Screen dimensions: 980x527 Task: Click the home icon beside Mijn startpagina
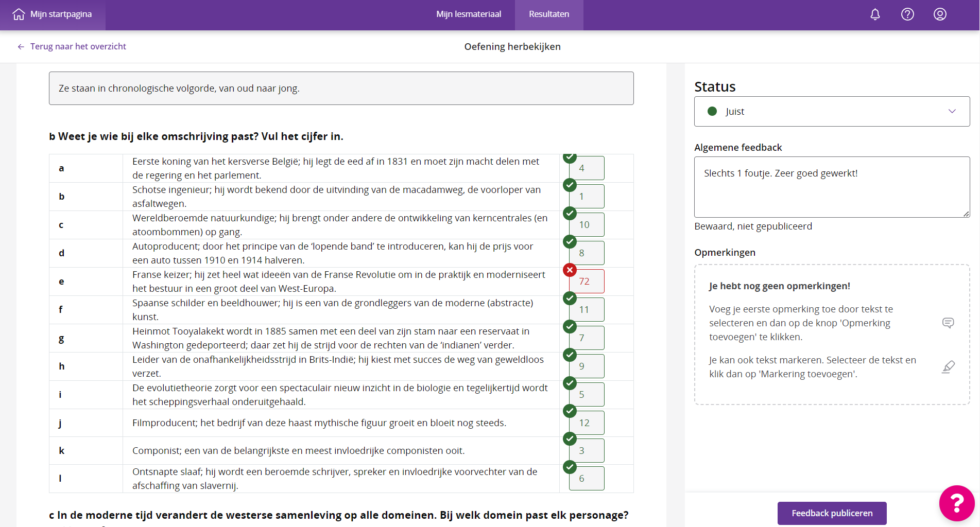(x=19, y=14)
